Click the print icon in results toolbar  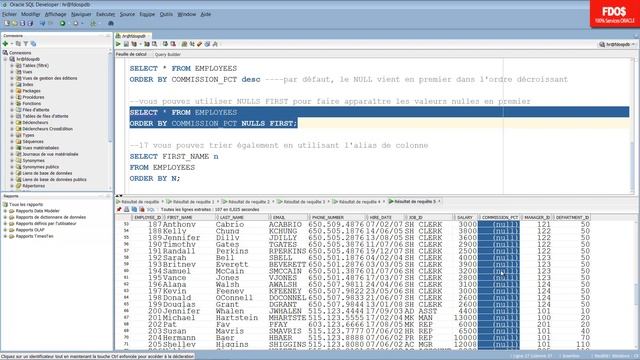click(x=127, y=209)
